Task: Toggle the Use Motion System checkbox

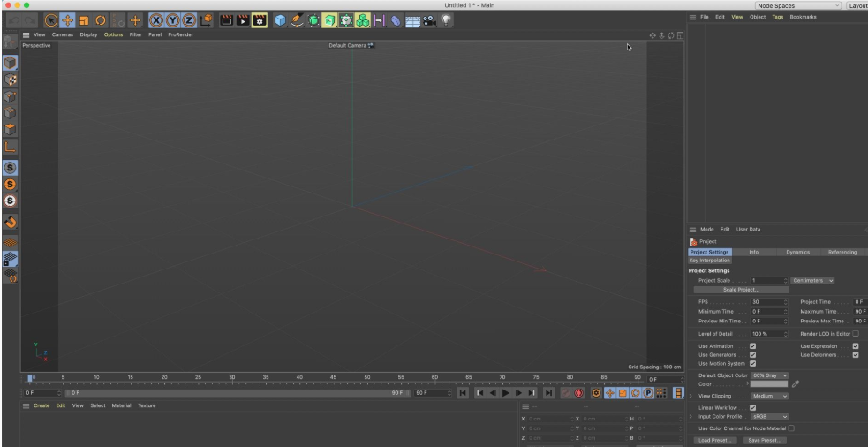Action: tap(752, 364)
